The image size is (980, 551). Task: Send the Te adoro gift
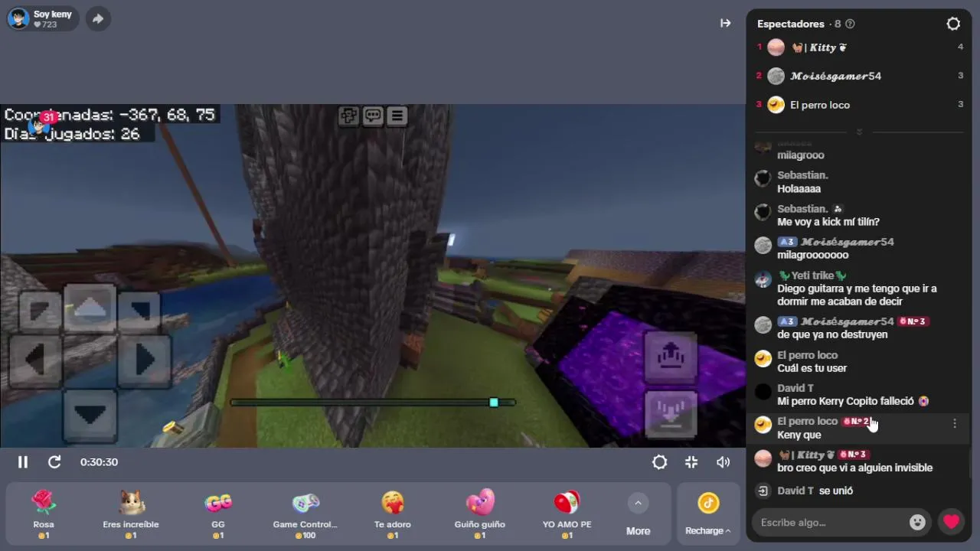tap(393, 514)
